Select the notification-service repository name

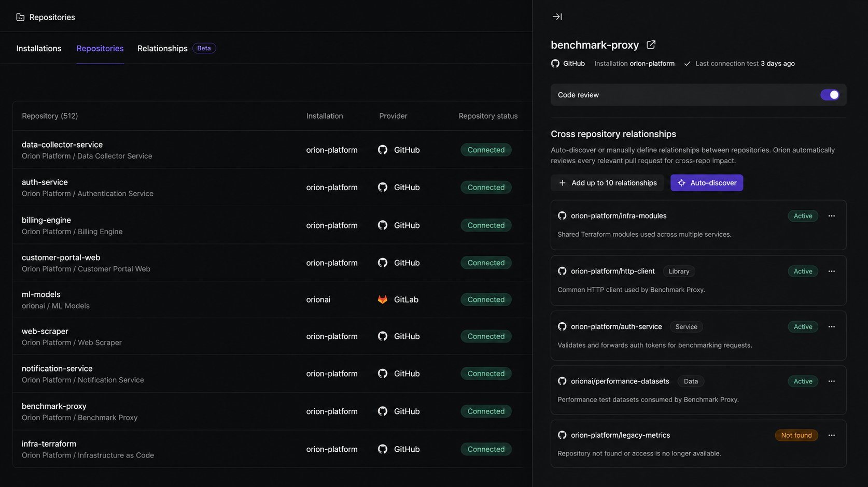pos(57,368)
